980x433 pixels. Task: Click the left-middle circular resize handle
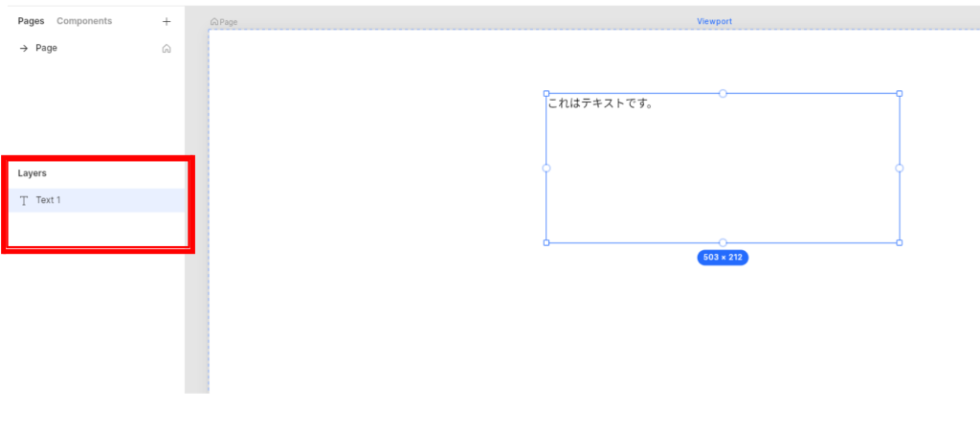[x=546, y=168]
